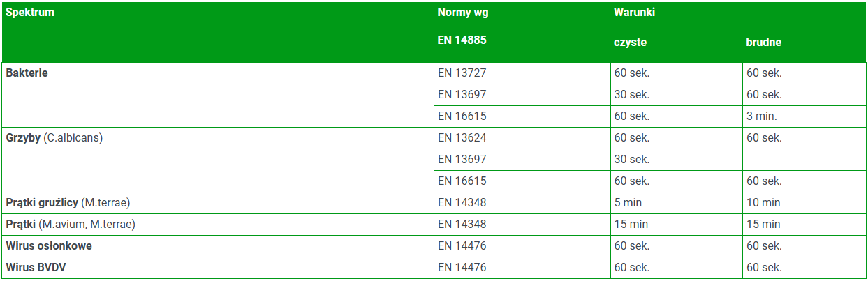Click EN 14348 in the Prątki gruźlicy row

click(x=462, y=202)
